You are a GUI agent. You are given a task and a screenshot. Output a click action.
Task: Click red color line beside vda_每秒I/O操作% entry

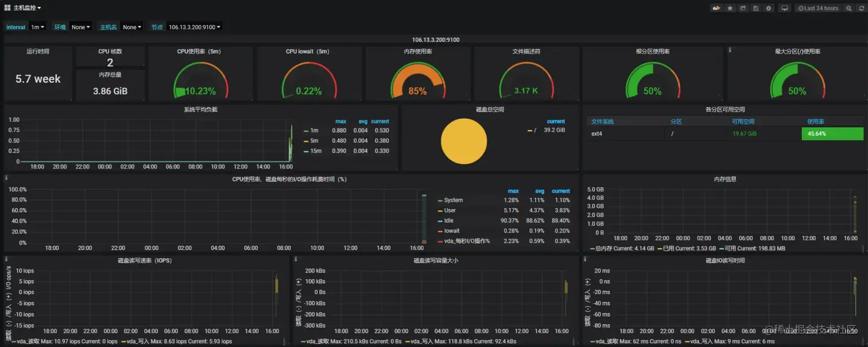(440, 242)
